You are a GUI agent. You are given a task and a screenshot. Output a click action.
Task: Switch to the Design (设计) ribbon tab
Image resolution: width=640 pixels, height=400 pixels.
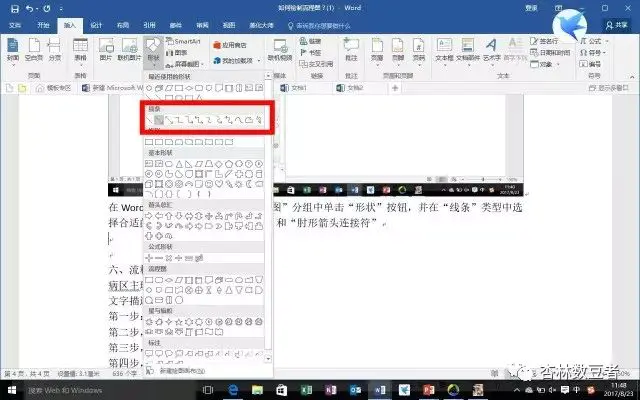pos(95,23)
